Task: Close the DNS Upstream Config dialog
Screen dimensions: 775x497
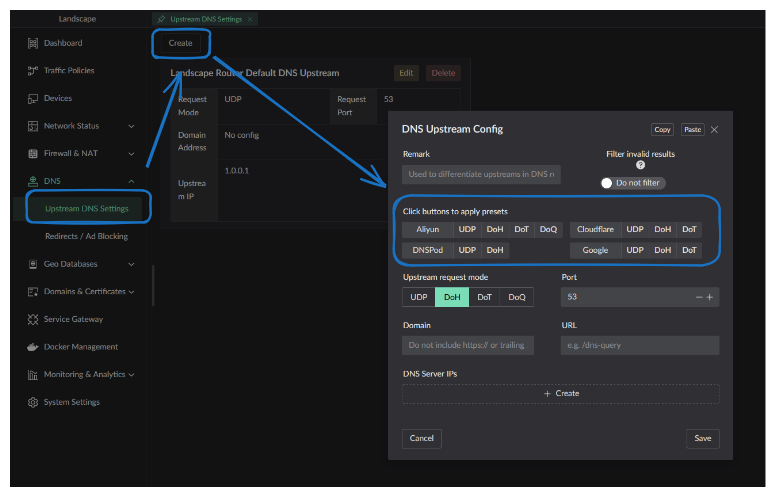Action: [x=714, y=129]
